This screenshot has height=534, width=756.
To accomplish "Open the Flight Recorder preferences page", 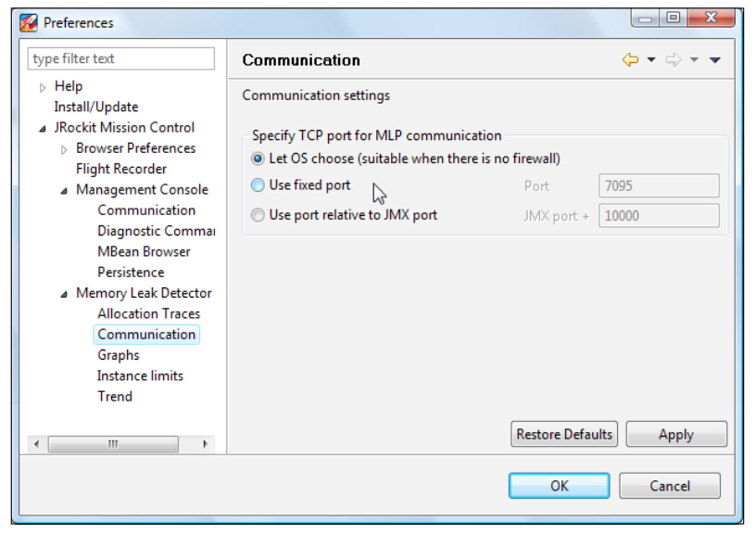I will coord(121,169).
